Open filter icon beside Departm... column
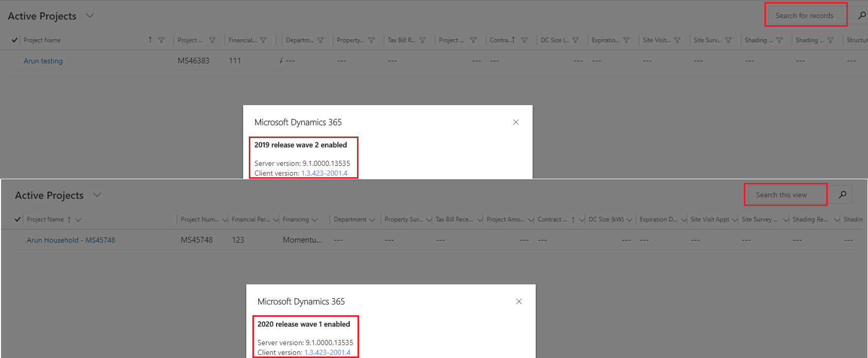The width and height of the screenshot is (868, 358). (320, 40)
